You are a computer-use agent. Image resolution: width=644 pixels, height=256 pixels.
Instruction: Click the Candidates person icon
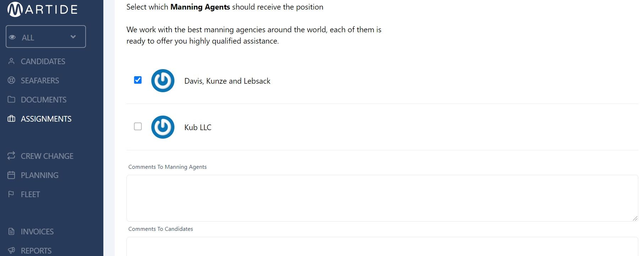pyautogui.click(x=11, y=61)
